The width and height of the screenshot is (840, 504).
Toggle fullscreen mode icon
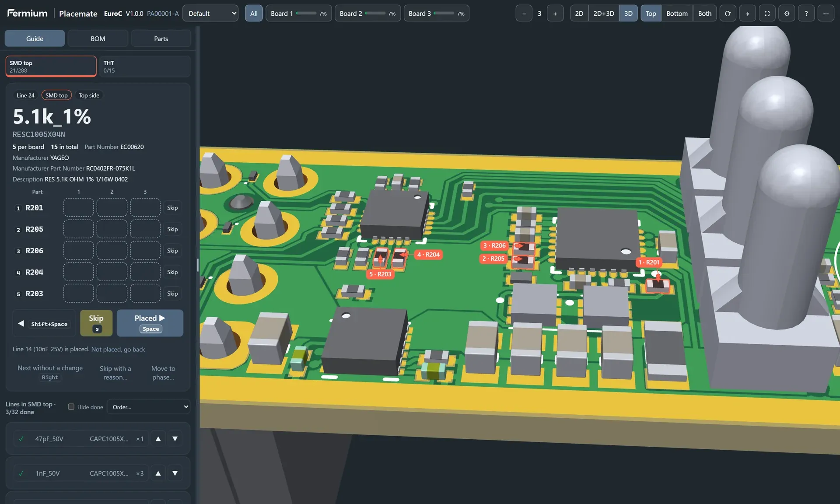767,14
